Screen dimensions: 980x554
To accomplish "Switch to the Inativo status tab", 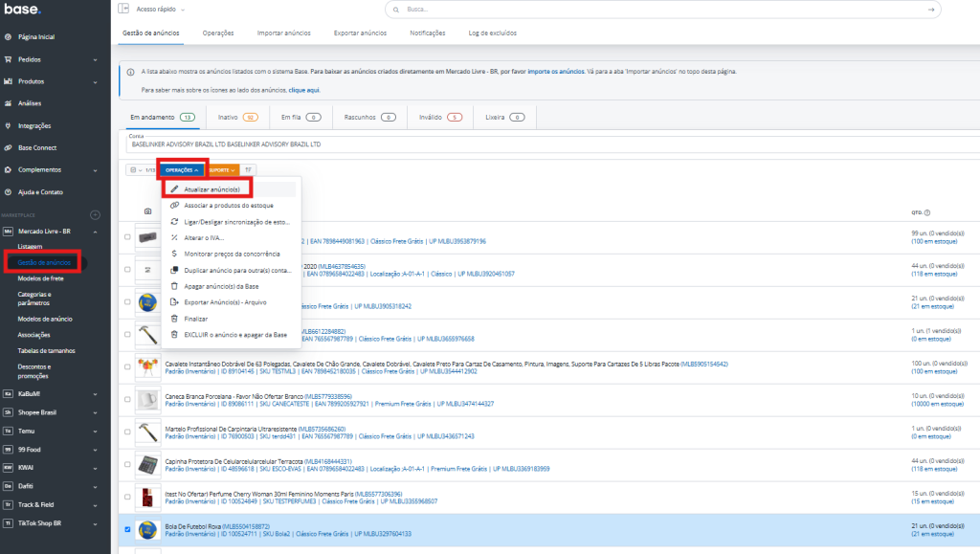I will [x=237, y=118].
